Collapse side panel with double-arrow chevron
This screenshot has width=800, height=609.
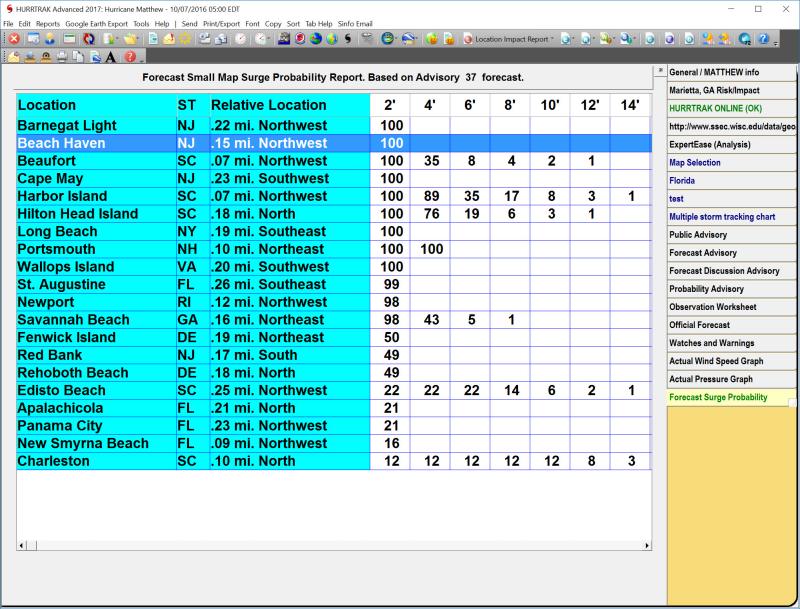coord(659,72)
